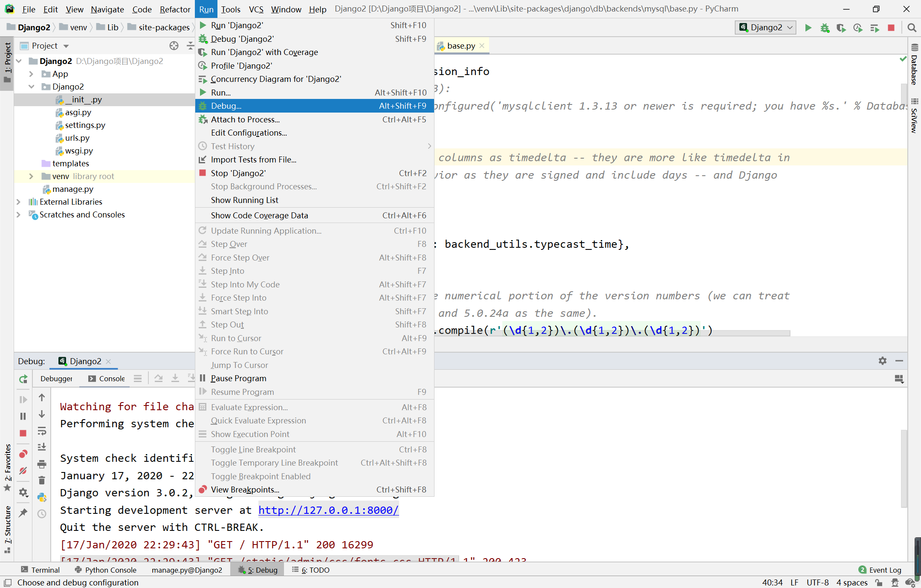The width and height of the screenshot is (921, 588).
Task: Open the 6: TODO tool window
Action: point(311,570)
